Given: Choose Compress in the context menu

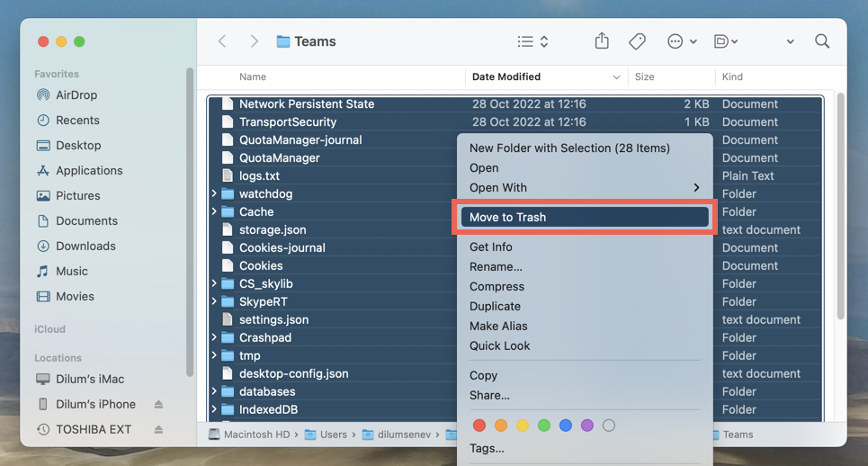Looking at the screenshot, I should click(585, 287).
